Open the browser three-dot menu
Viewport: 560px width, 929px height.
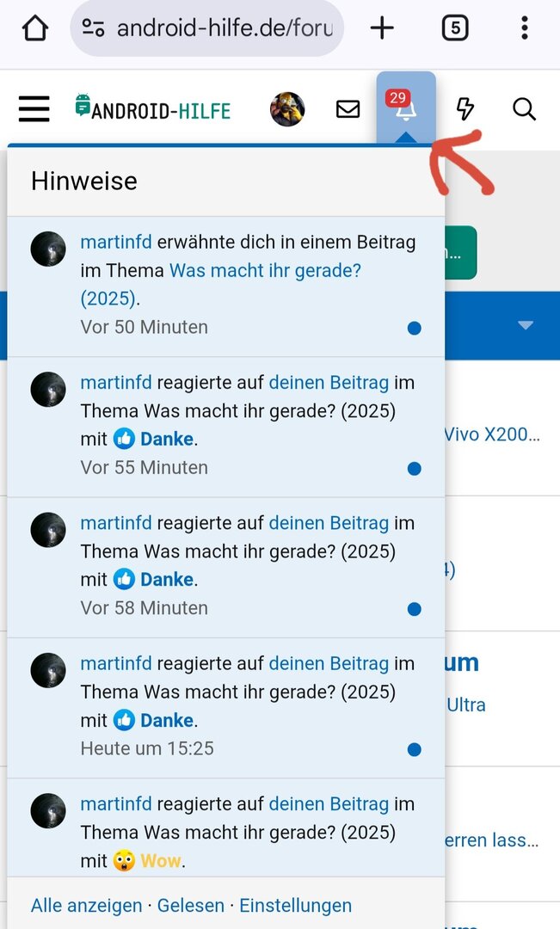(x=525, y=28)
